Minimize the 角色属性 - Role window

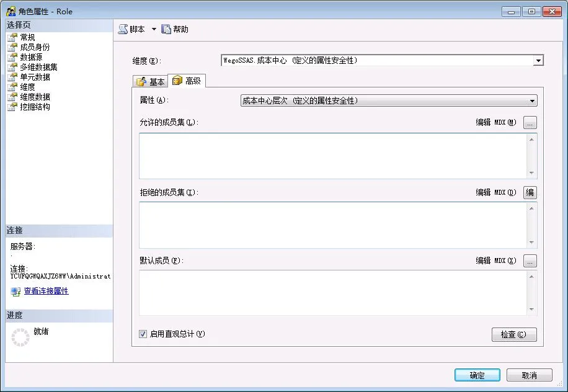pyautogui.click(x=511, y=12)
